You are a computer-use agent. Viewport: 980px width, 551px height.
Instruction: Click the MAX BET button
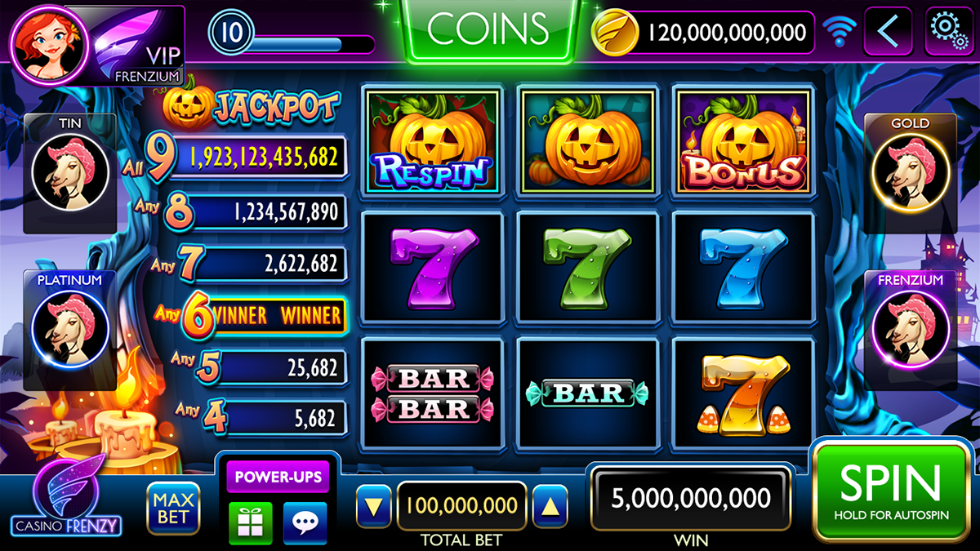tap(173, 509)
